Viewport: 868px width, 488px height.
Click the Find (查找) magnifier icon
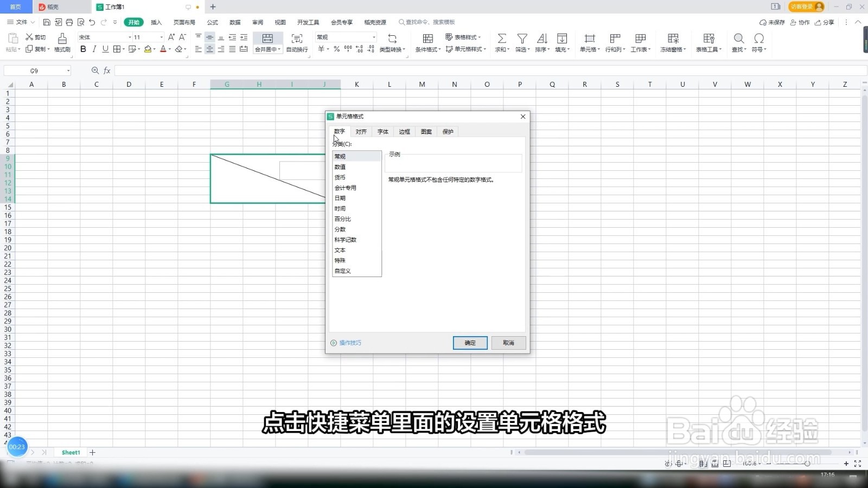pos(739,38)
